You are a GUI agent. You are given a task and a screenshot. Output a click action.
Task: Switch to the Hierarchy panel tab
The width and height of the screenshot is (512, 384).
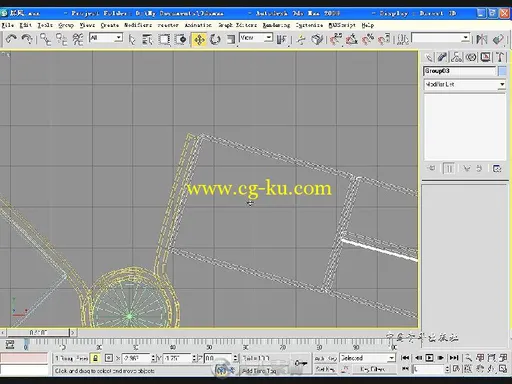click(457, 57)
